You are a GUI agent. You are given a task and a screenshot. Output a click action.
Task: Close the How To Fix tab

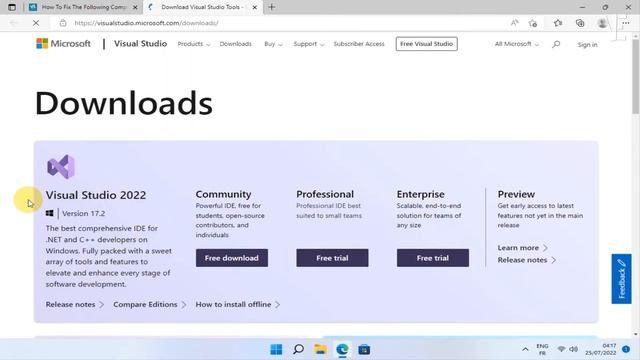pos(135,7)
